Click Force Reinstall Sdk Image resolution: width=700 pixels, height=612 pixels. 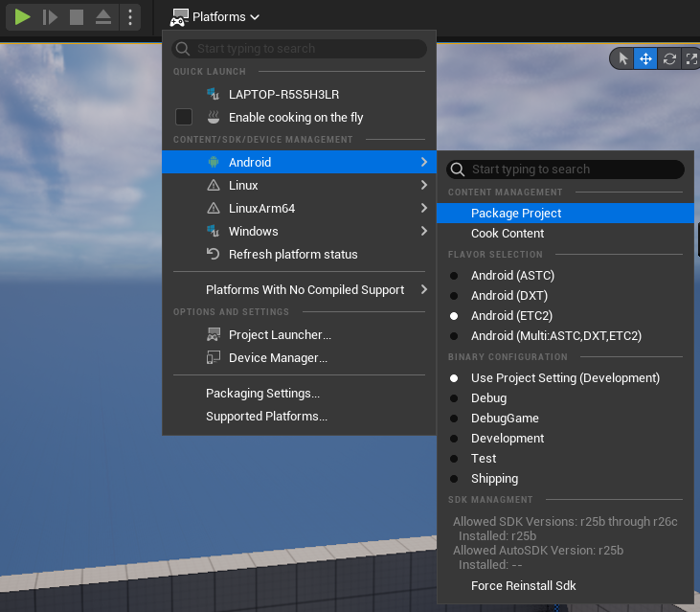tap(565, 586)
